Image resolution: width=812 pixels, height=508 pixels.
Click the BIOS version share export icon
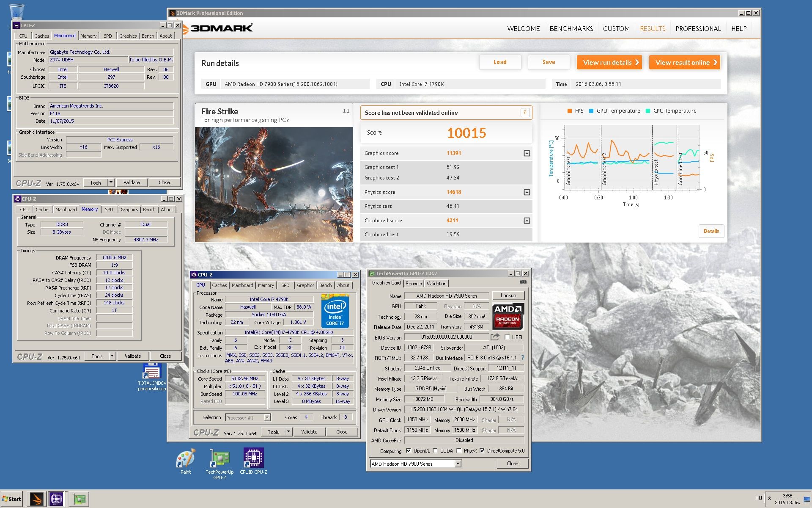tap(495, 337)
